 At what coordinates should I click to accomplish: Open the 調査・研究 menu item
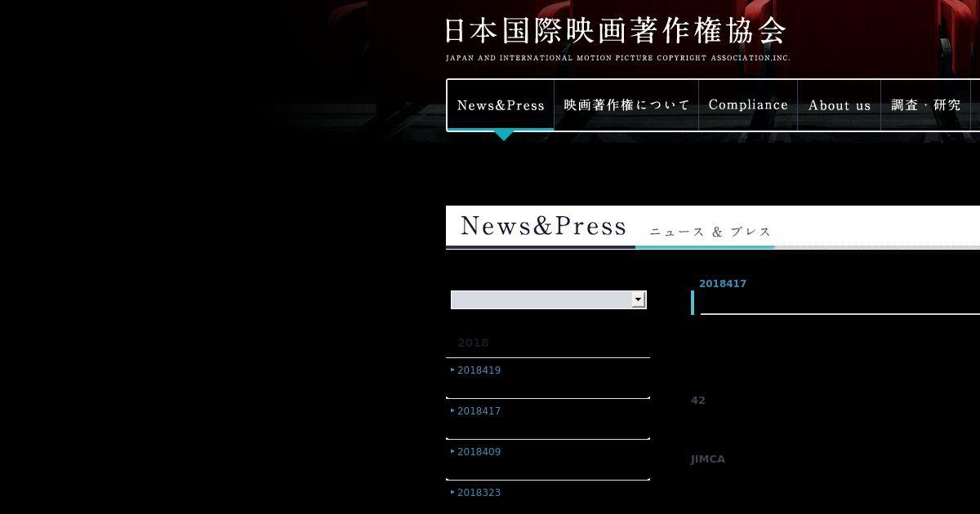pos(926,105)
